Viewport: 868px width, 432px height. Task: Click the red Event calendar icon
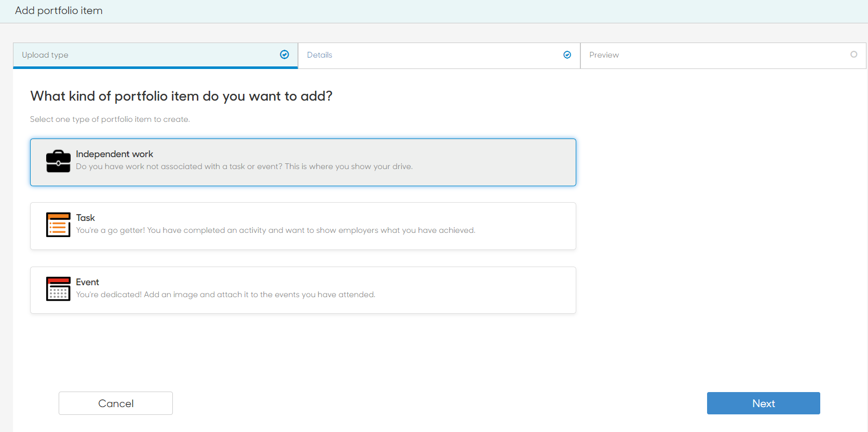58,289
